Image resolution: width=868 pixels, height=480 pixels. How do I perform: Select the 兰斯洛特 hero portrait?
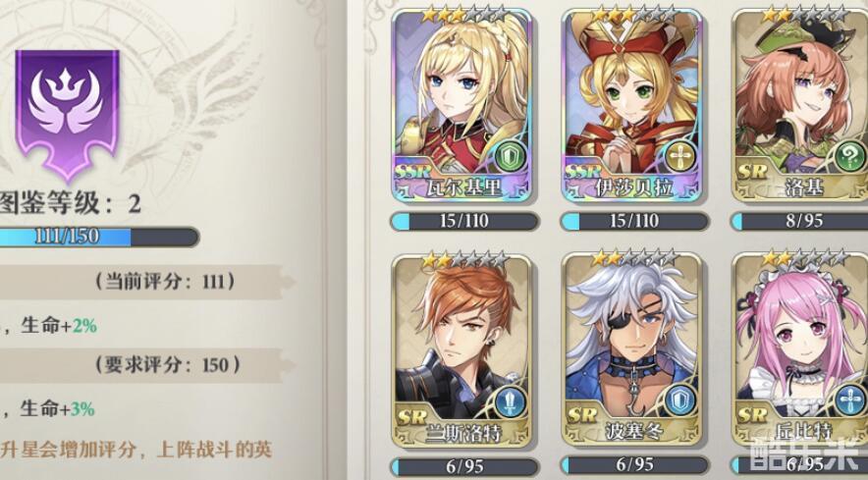[461, 349]
